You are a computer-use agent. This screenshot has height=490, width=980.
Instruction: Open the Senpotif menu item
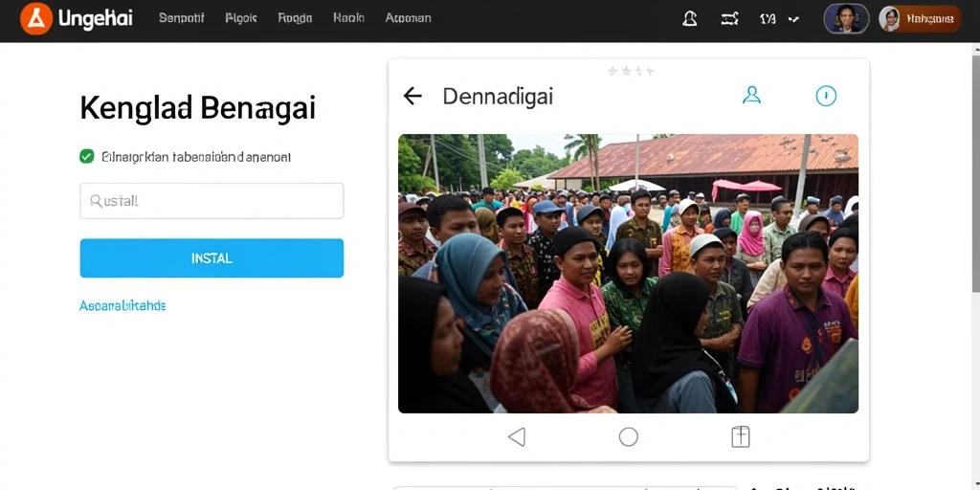tap(181, 18)
